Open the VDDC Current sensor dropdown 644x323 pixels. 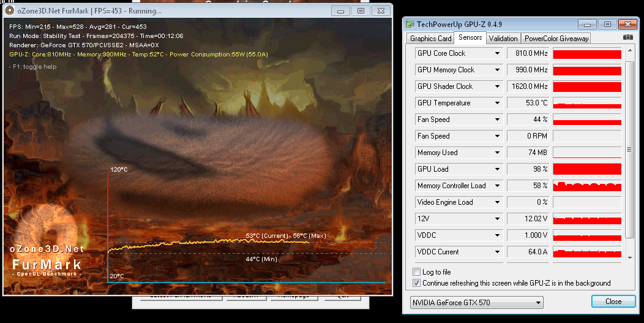(497, 252)
